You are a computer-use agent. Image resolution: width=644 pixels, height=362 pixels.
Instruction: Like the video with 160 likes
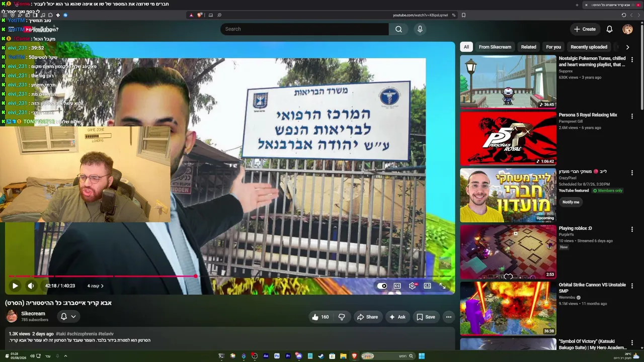pyautogui.click(x=320, y=317)
